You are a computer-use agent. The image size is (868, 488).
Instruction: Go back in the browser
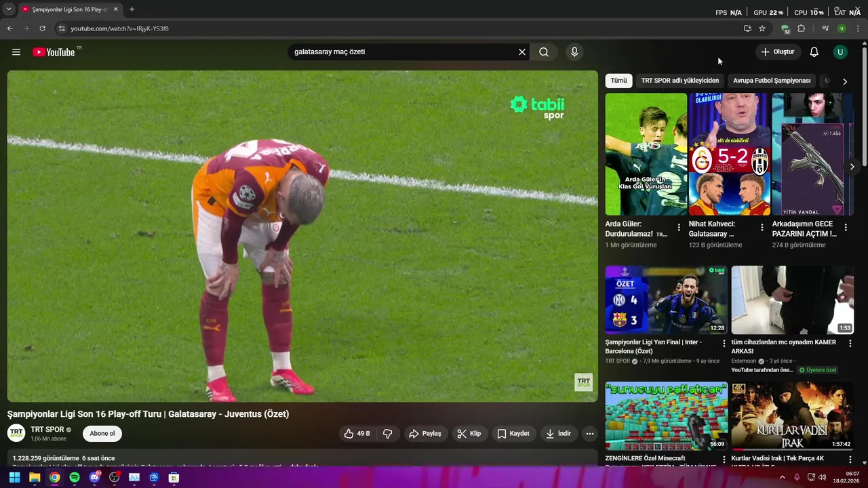click(x=9, y=28)
